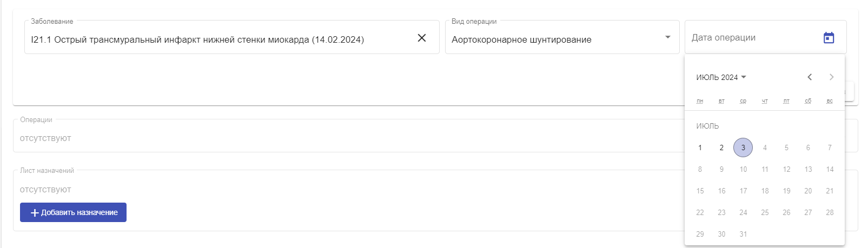The width and height of the screenshot is (868, 248).
Task: Expand the Вид операции dropdown
Action: (x=562, y=37)
